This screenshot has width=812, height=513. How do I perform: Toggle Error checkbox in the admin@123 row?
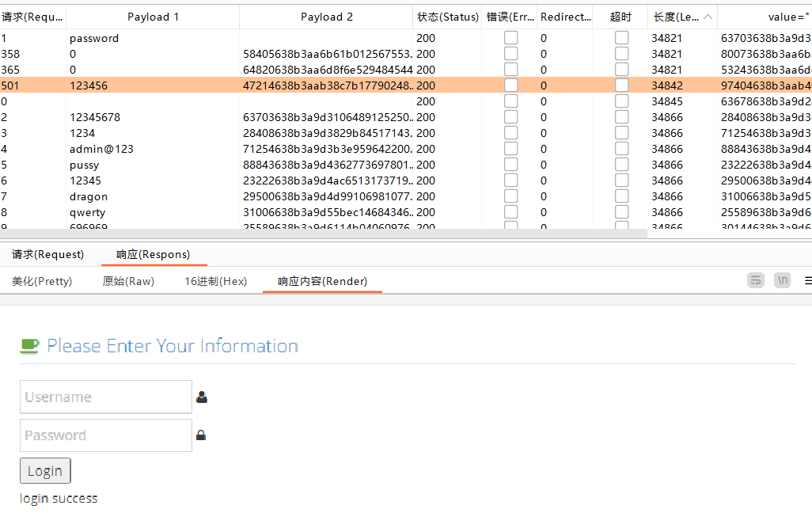[x=511, y=149]
